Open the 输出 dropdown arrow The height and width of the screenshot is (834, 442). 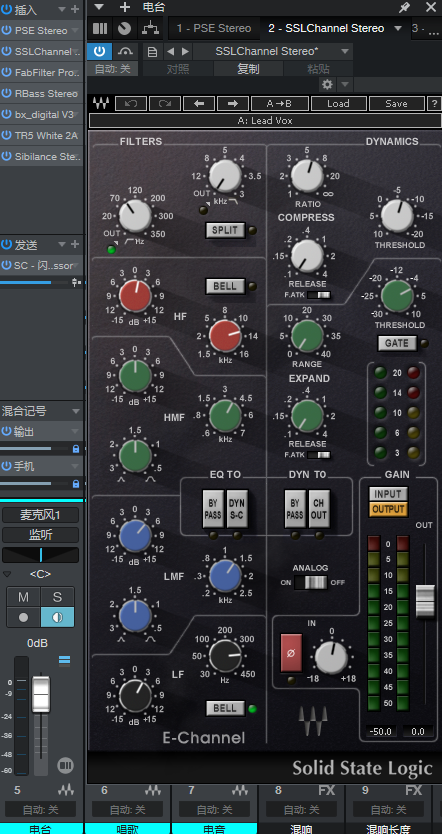point(75,431)
